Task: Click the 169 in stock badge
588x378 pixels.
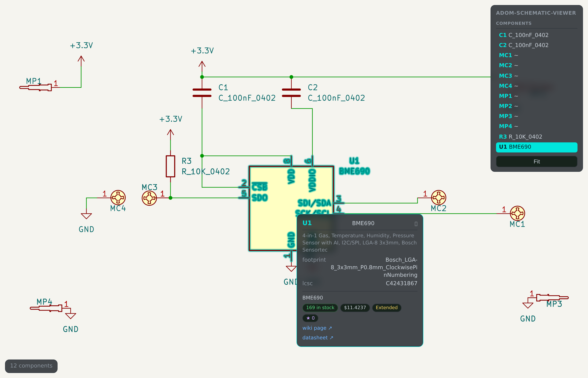Action: 320,308
